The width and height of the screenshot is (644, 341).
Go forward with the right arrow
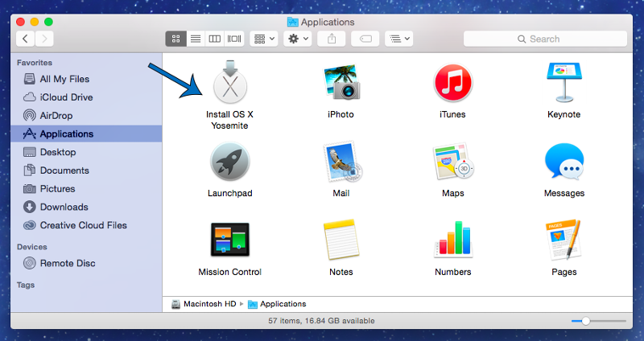tap(44, 39)
